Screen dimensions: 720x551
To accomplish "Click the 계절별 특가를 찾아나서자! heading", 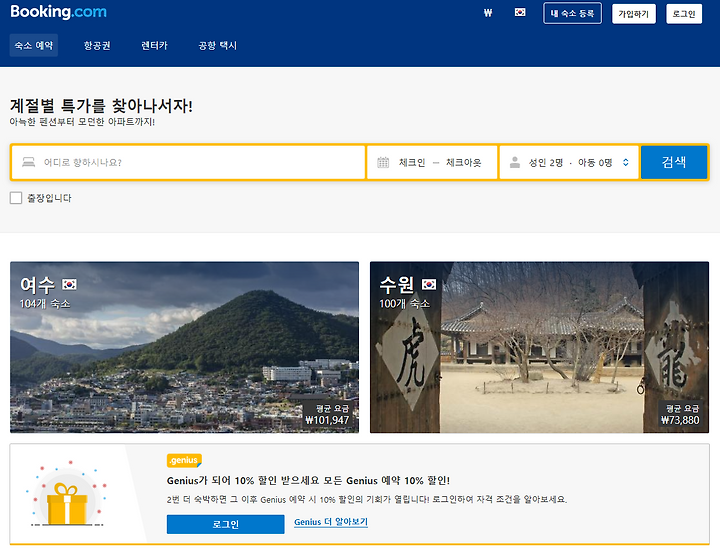I will (101, 106).
